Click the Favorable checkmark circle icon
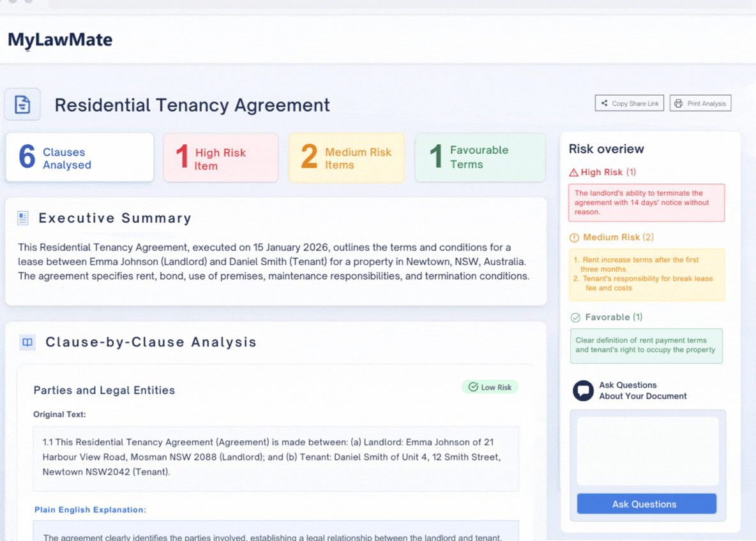Viewport: 756px width, 541px height. click(x=575, y=317)
